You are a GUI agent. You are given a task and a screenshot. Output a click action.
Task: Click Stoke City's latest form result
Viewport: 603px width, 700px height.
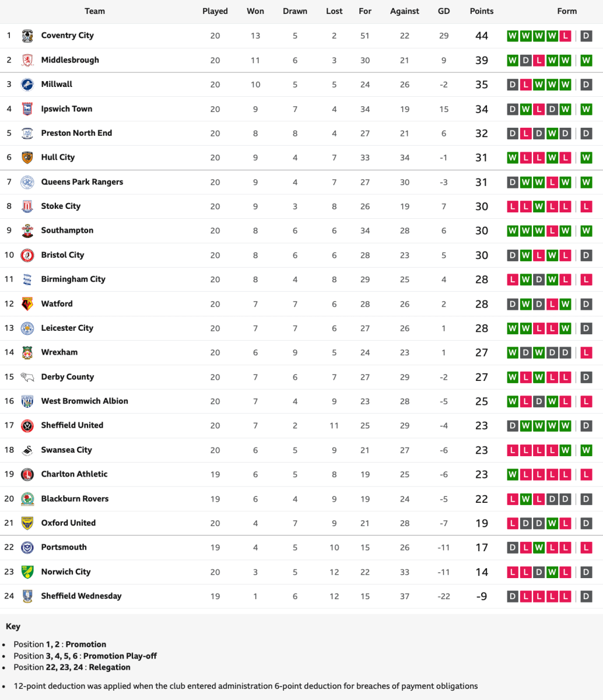tap(586, 206)
